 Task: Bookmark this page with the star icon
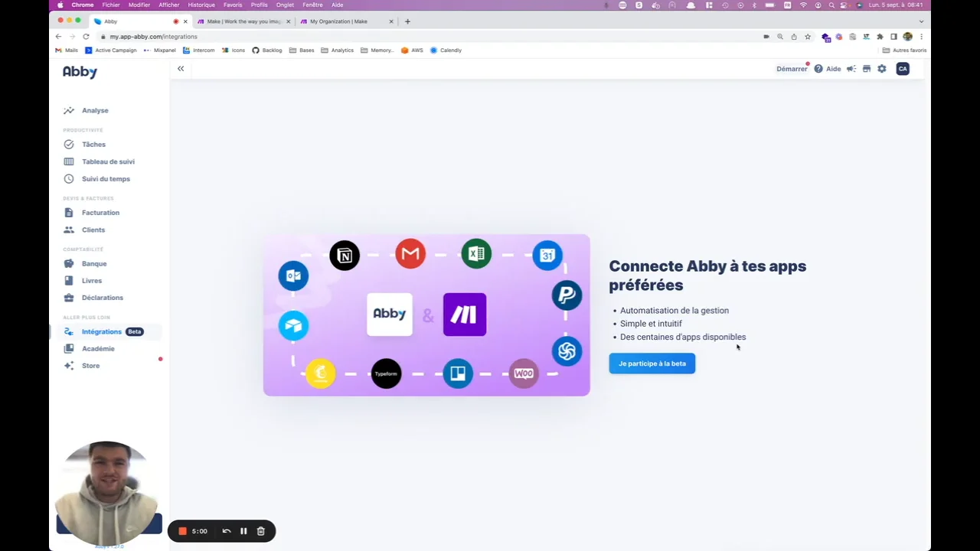(807, 37)
